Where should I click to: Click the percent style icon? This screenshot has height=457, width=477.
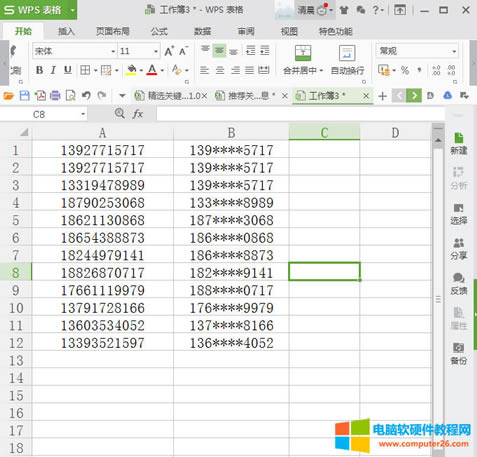click(x=405, y=70)
